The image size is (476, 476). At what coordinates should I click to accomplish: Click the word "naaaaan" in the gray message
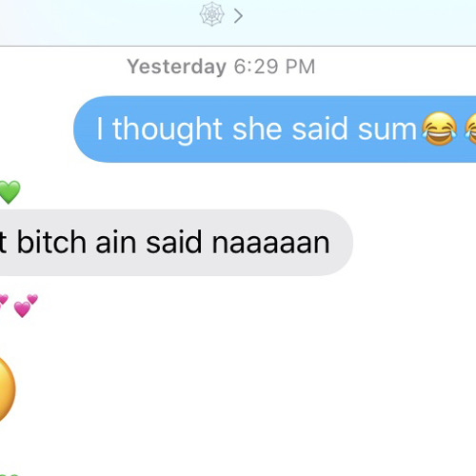271,243
